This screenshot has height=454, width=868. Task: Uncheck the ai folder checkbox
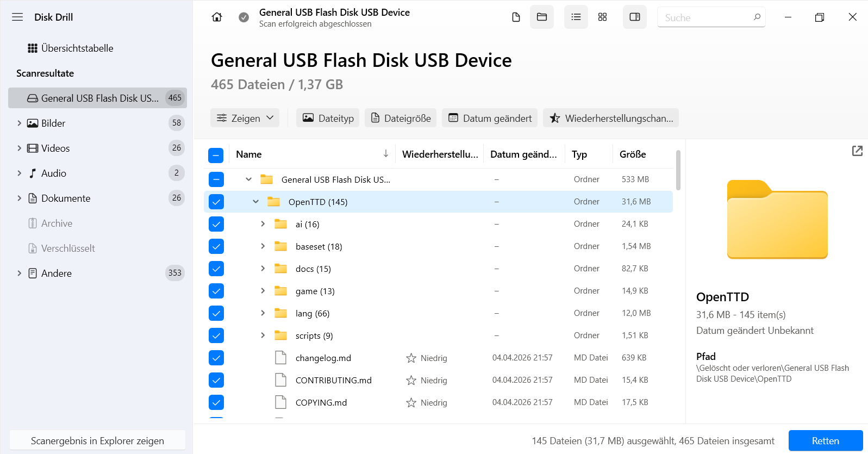[x=216, y=224]
